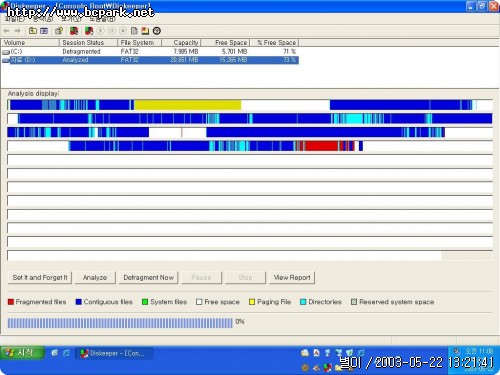Image resolution: width=500 pixels, height=375 pixels.
Task: Click the Back arrow in toolbar
Action: point(6,31)
